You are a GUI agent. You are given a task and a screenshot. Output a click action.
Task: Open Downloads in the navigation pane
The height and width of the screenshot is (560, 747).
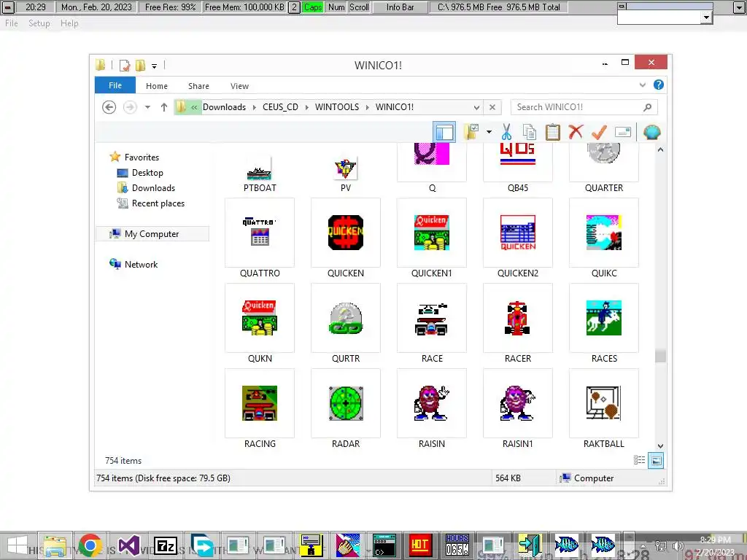click(x=153, y=187)
